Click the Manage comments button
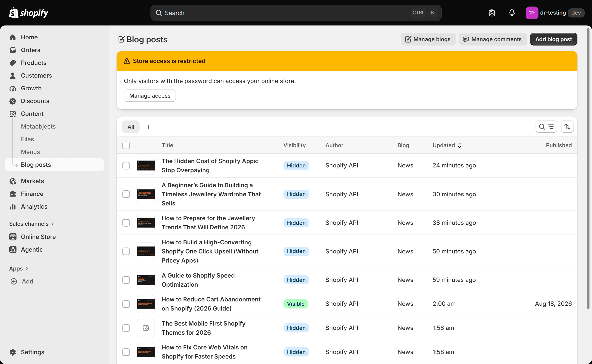Image resolution: width=592 pixels, height=364 pixels. click(x=493, y=39)
